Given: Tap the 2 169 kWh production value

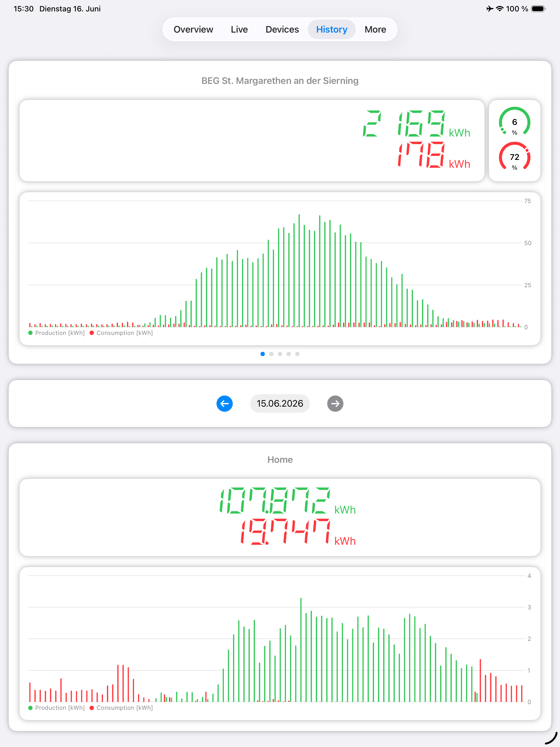Looking at the screenshot, I should [x=416, y=124].
